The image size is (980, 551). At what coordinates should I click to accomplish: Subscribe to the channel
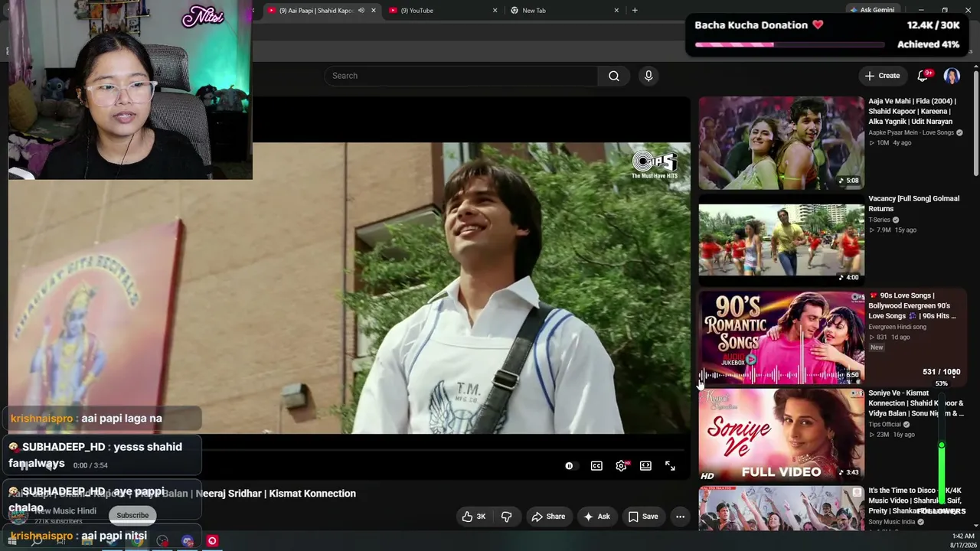[132, 515]
